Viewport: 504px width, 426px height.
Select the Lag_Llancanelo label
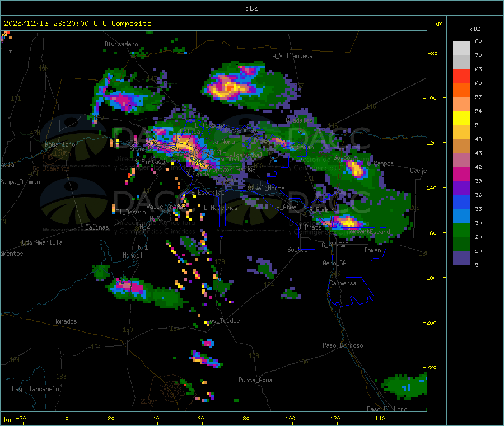36,389
